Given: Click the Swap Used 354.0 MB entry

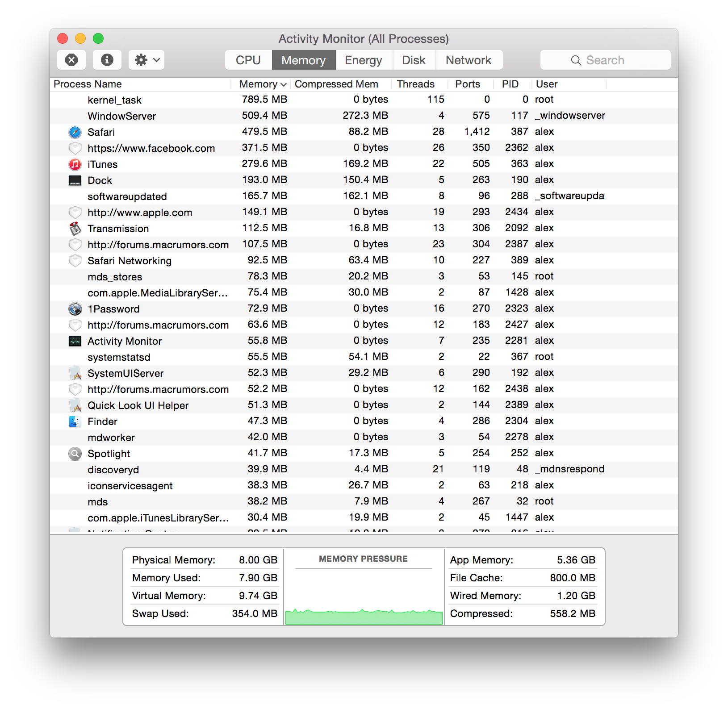Looking at the screenshot, I should (x=205, y=613).
